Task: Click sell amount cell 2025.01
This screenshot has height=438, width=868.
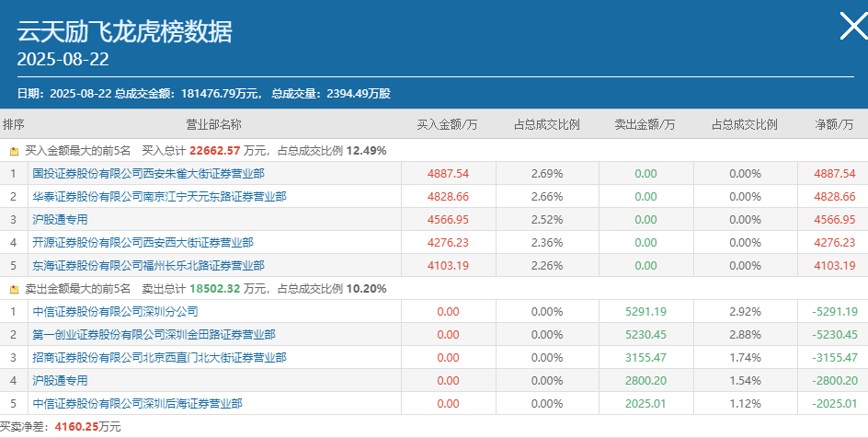Action: point(646,404)
